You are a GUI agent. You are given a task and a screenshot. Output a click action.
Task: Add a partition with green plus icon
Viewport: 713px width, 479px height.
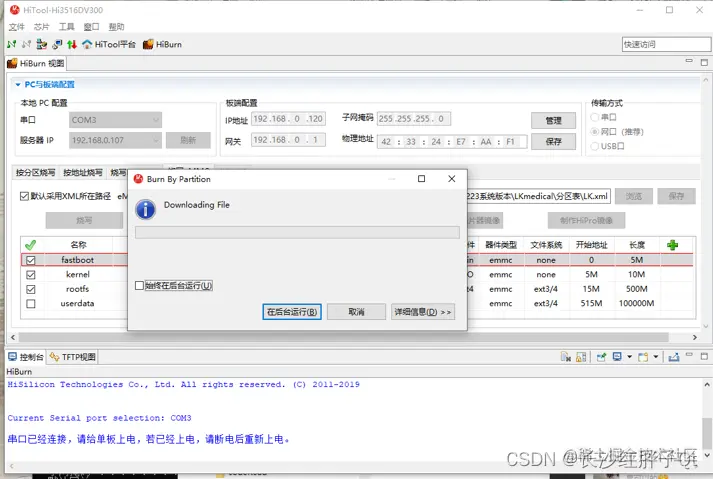[x=673, y=245]
